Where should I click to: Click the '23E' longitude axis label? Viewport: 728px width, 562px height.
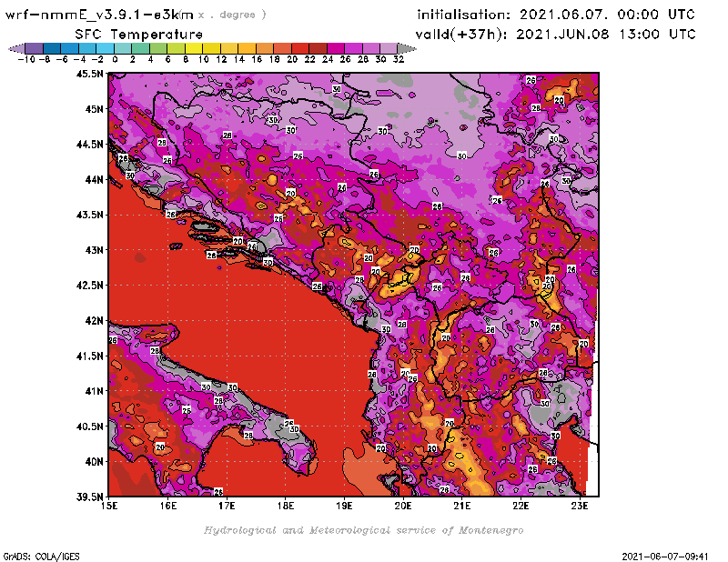tap(580, 506)
